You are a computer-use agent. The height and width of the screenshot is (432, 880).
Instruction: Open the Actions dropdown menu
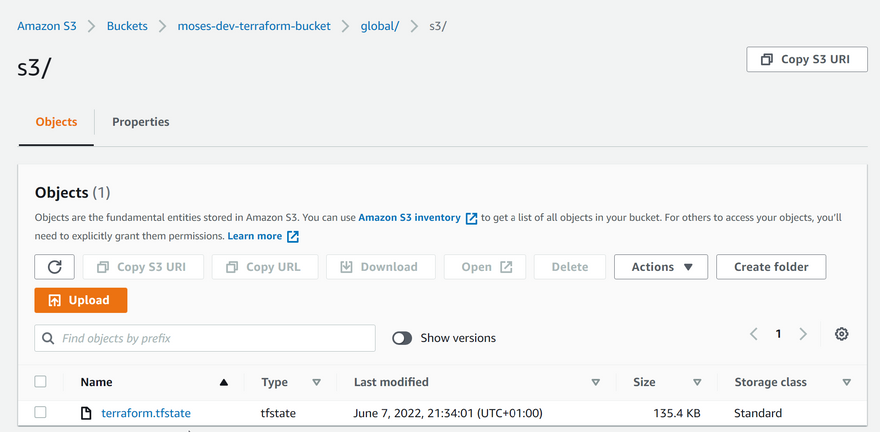(x=661, y=267)
